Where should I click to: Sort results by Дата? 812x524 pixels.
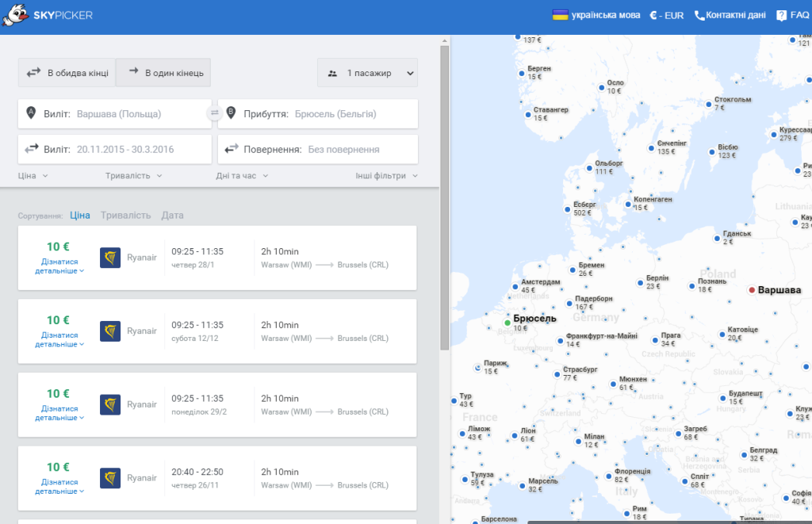pyautogui.click(x=172, y=216)
